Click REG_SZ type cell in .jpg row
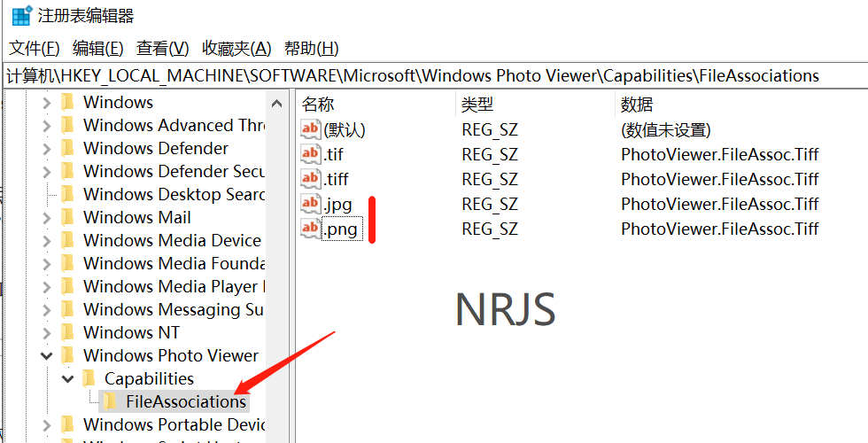Screen dimensions: 868x443 tap(490, 204)
